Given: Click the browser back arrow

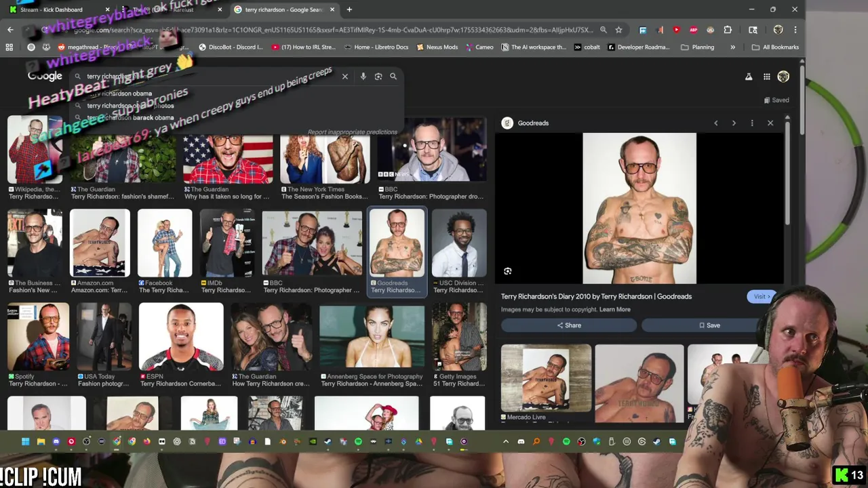Looking at the screenshot, I should (x=10, y=30).
